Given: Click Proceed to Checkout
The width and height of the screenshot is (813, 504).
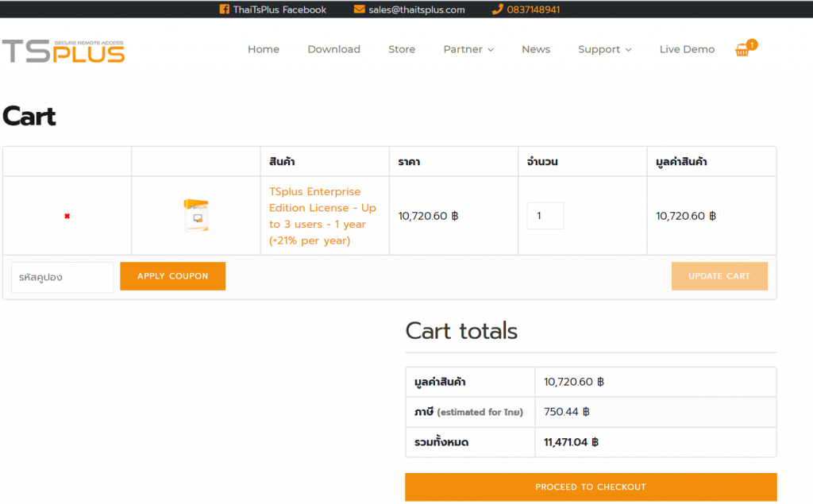Looking at the screenshot, I should coord(591,487).
